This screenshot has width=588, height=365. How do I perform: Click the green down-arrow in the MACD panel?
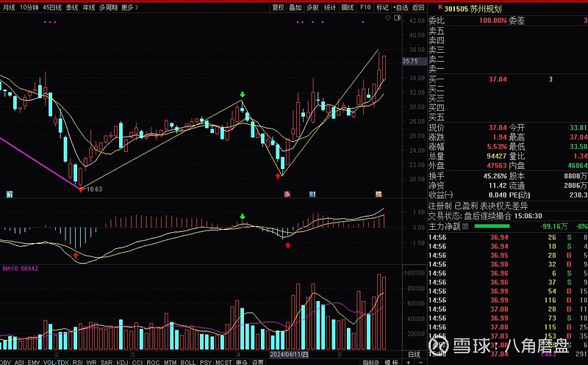click(x=243, y=217)
